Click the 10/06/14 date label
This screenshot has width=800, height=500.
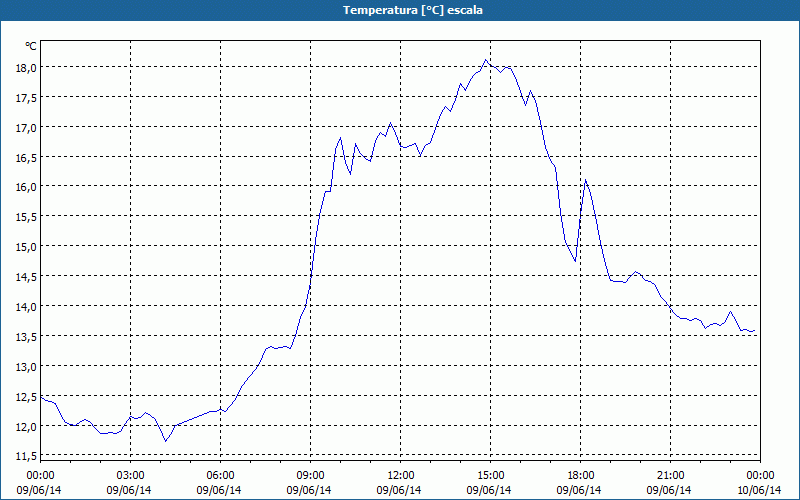[759, 490]
